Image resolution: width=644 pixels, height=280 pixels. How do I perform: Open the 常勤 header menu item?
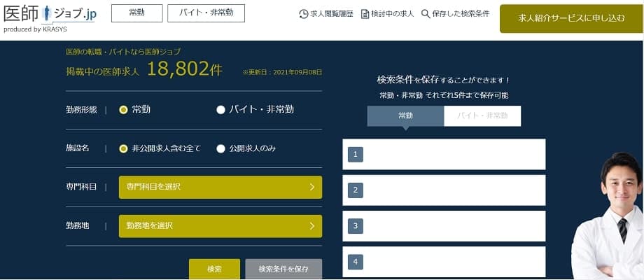(136, 13)
